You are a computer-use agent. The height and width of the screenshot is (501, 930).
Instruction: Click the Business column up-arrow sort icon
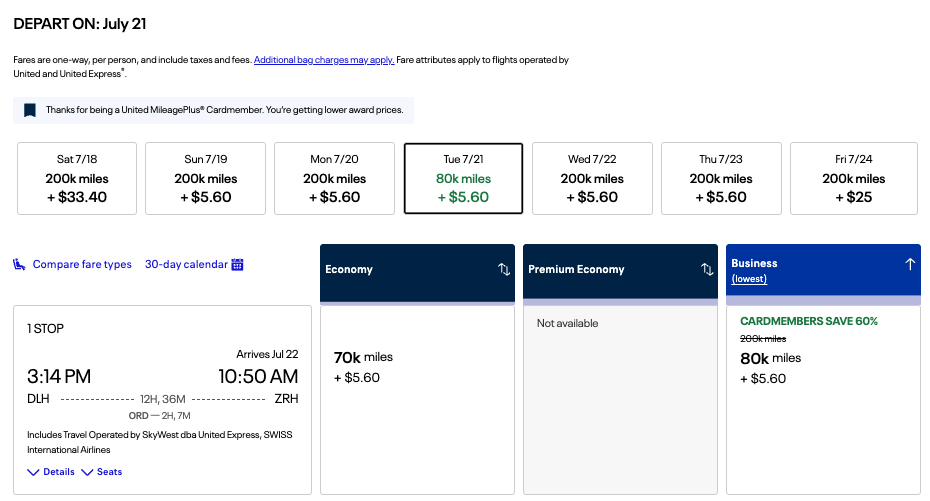(910, 264)
